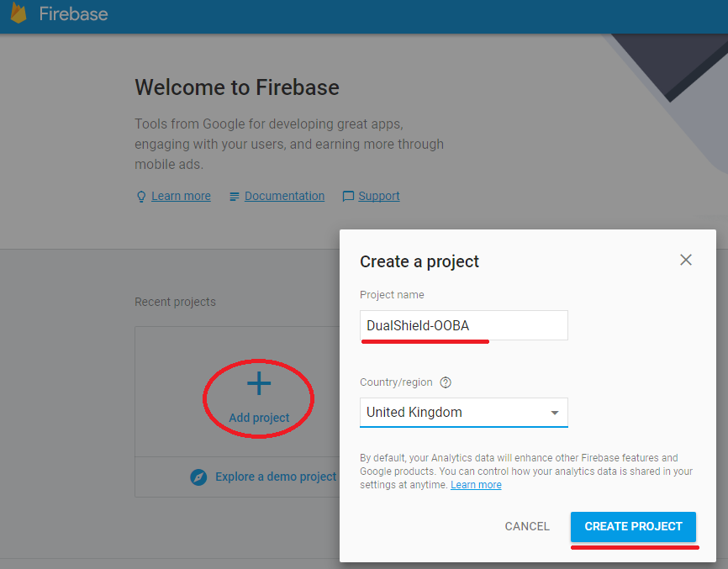Open the United Kingdom country selector
Viewport: 728px width, 569px height.
coord(454,413)
